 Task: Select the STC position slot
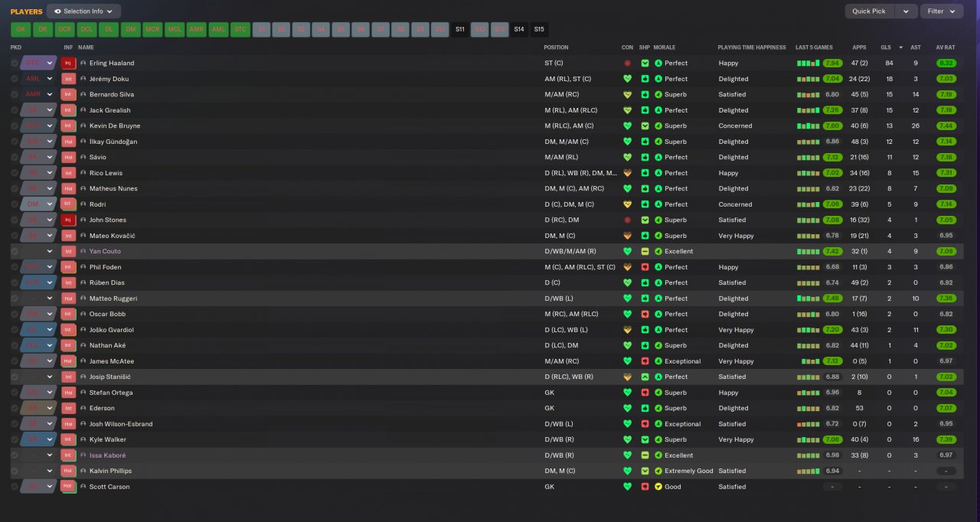tap(241, 29)
